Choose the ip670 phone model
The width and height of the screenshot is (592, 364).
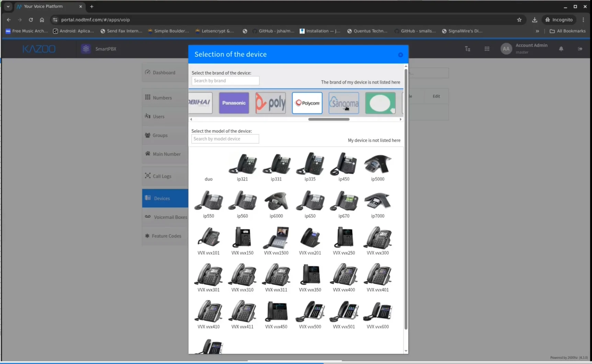coord(344,204)
